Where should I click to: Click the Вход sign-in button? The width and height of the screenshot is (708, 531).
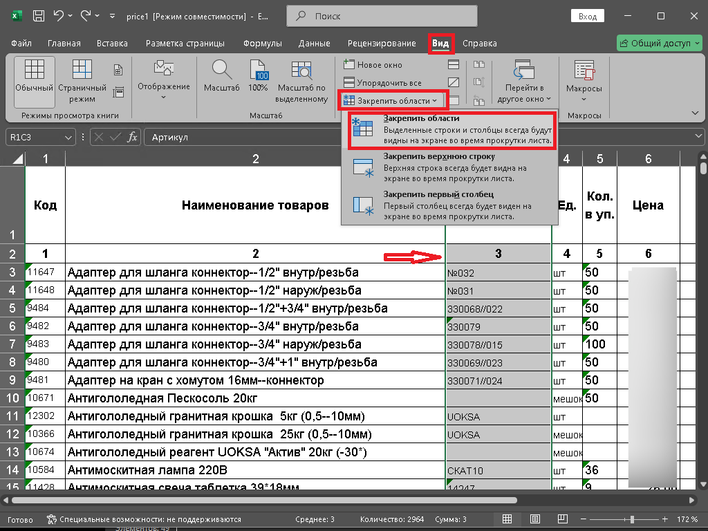(x=587, y=16)
